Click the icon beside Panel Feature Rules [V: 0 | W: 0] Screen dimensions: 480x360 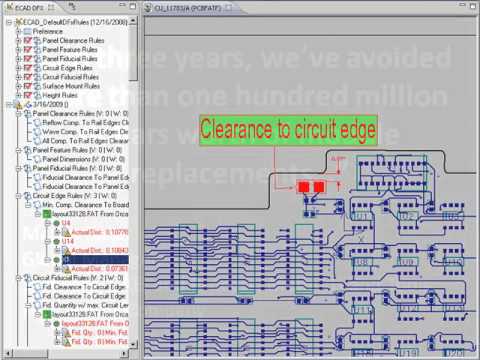click(x=27, y=150)
